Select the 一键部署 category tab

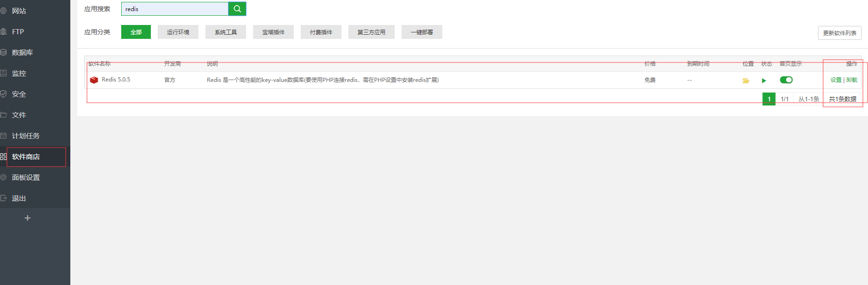click(422, 32)
